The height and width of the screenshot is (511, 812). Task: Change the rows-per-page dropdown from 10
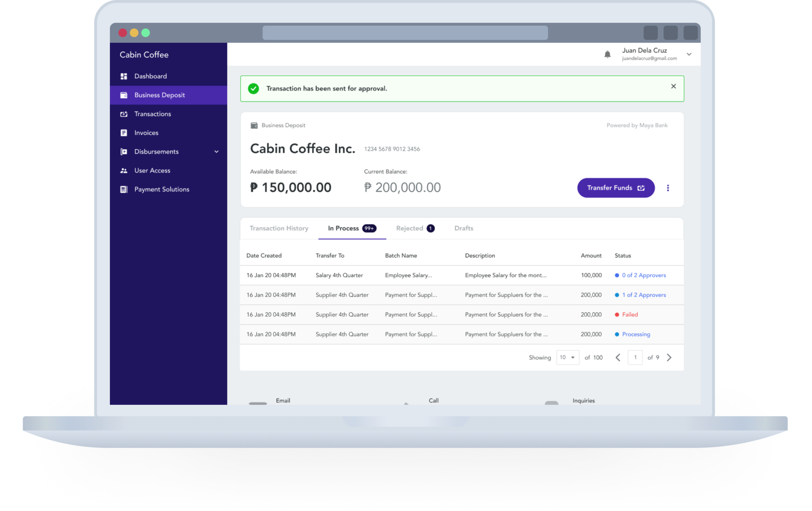[x=567, y=357]
